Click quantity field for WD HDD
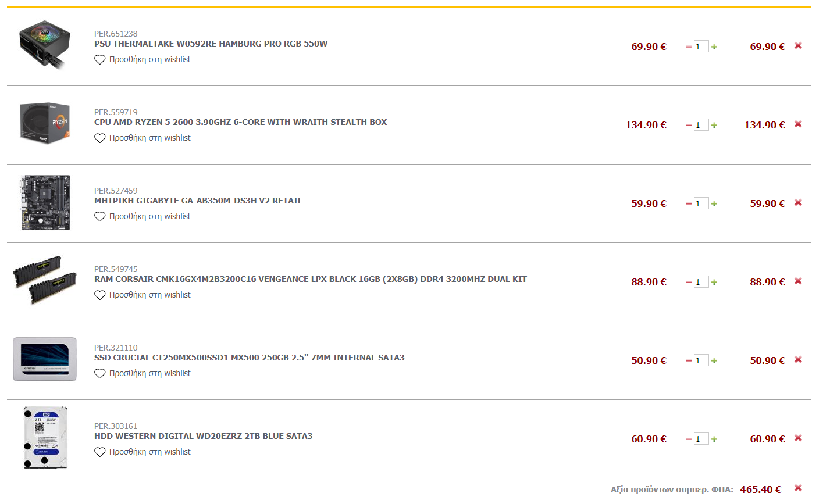The width and height of the screenshot is (830, 504). pos(701,439)
